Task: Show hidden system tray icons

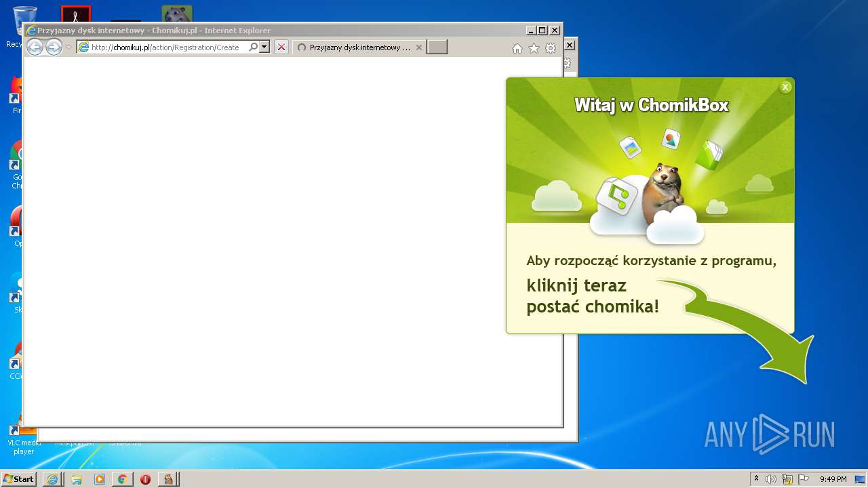Action: (x=756, y=479)
